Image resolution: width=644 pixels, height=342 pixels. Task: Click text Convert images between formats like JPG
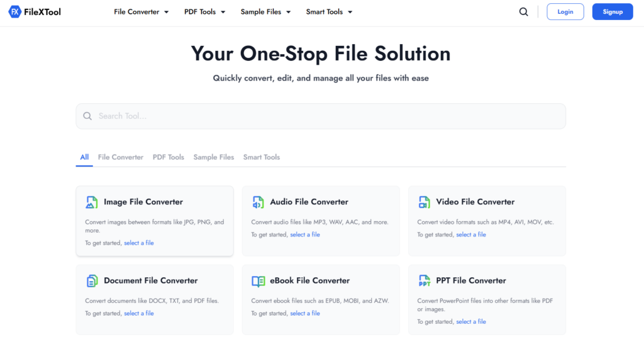[x=155, y=226]
